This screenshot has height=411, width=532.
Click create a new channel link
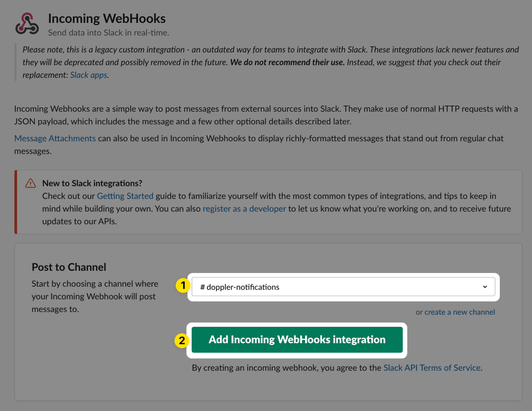459,312
